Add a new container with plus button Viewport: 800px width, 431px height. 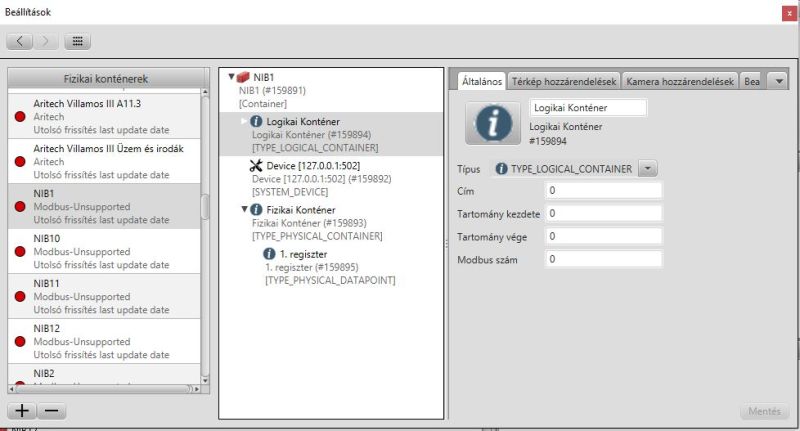[21, 411]
